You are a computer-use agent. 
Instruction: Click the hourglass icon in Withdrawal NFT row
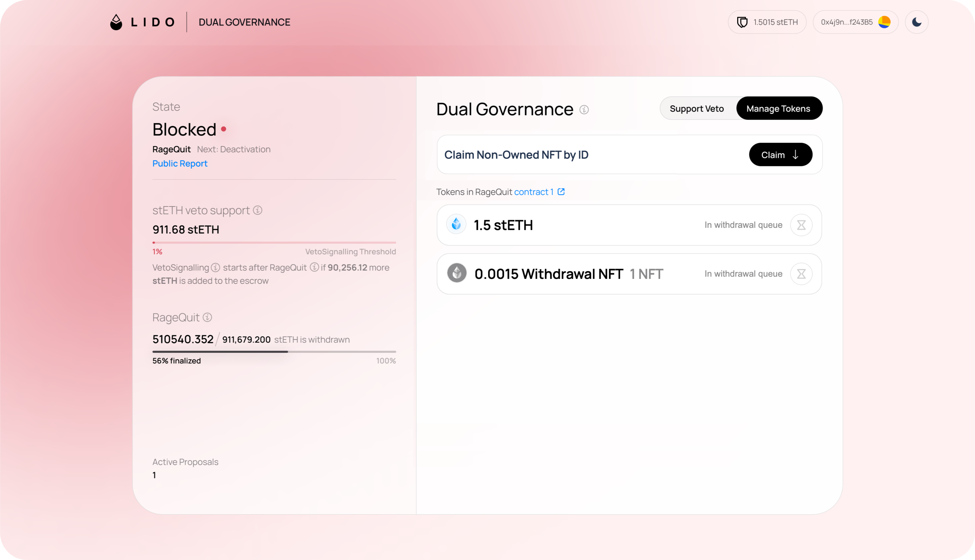[801, 274]
